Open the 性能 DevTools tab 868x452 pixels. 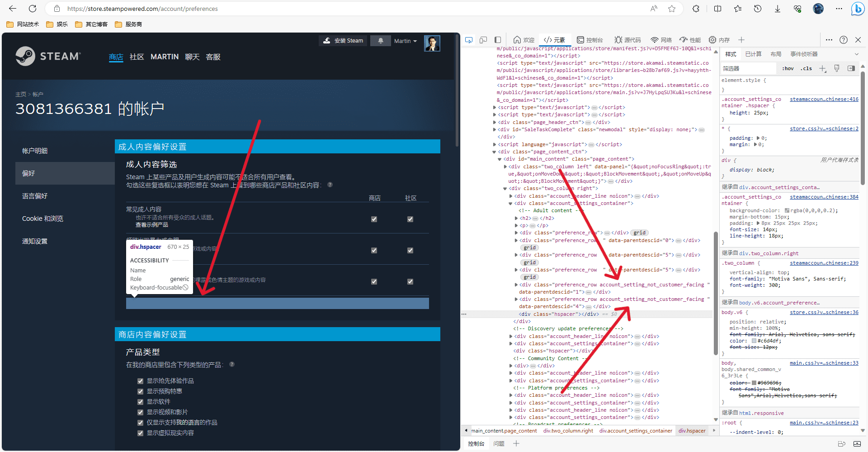coord(690,40)
